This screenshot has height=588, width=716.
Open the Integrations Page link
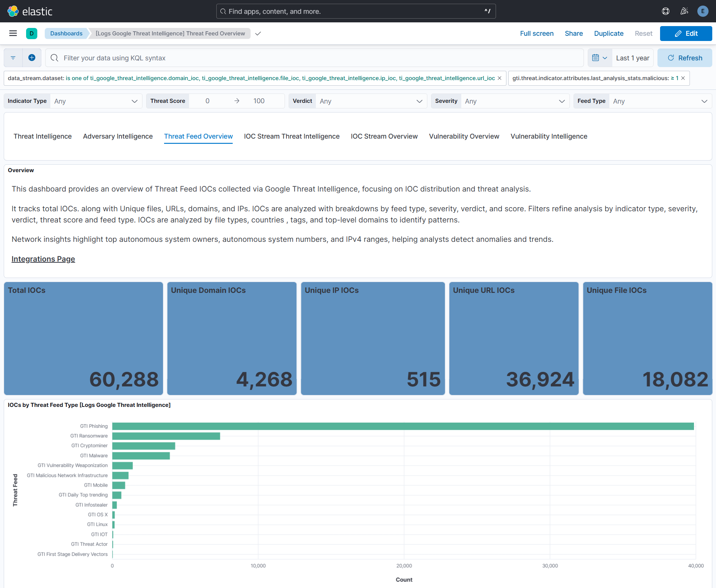click(x=43, y=259)
